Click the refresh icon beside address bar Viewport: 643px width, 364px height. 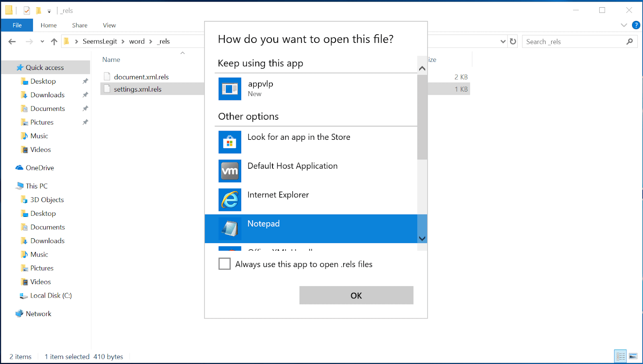click(513, 41)
